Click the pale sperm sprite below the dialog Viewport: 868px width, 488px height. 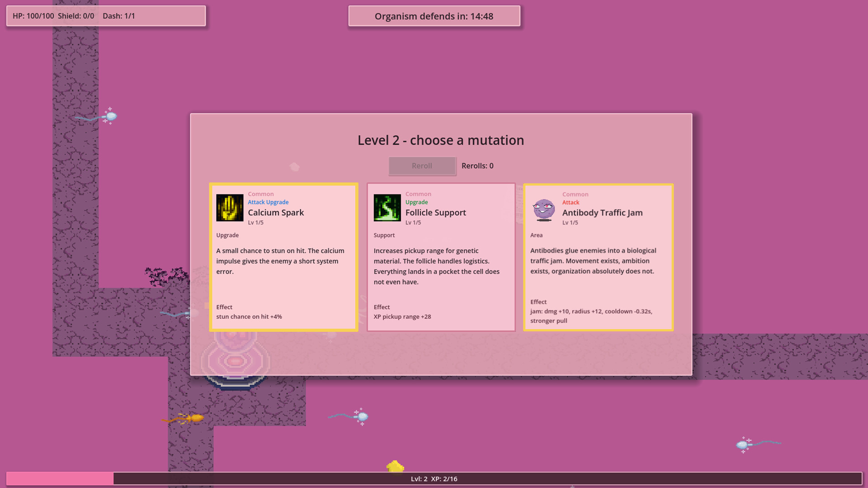[349, 417]
